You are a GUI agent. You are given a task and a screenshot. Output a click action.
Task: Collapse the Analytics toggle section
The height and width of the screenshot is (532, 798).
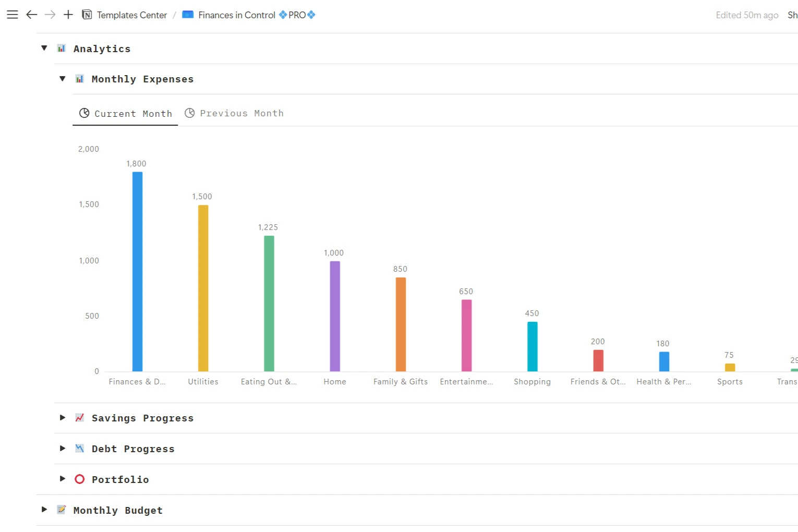click(44, 49)
